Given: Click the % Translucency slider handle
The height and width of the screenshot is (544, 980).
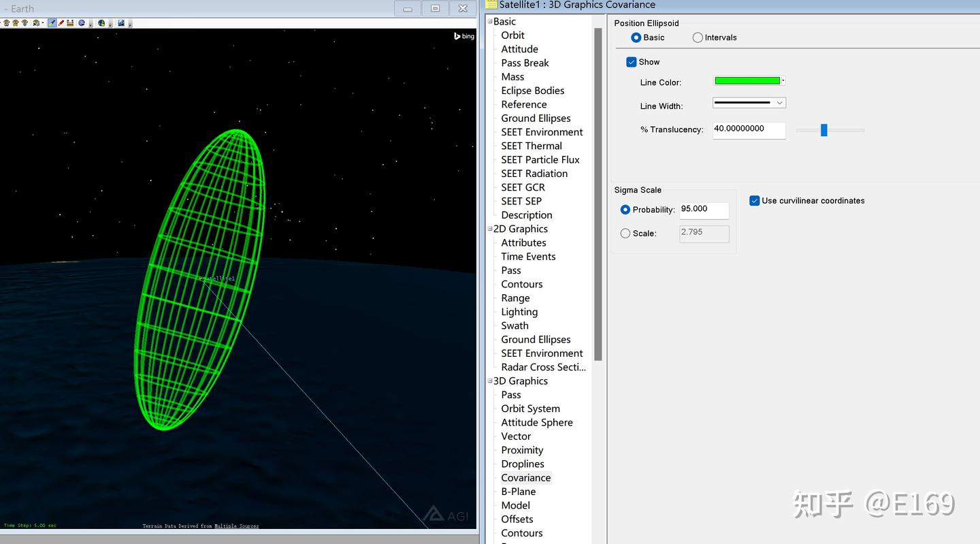Looking at the screenshot, I should pyautogui.click(x=823, y=130).
